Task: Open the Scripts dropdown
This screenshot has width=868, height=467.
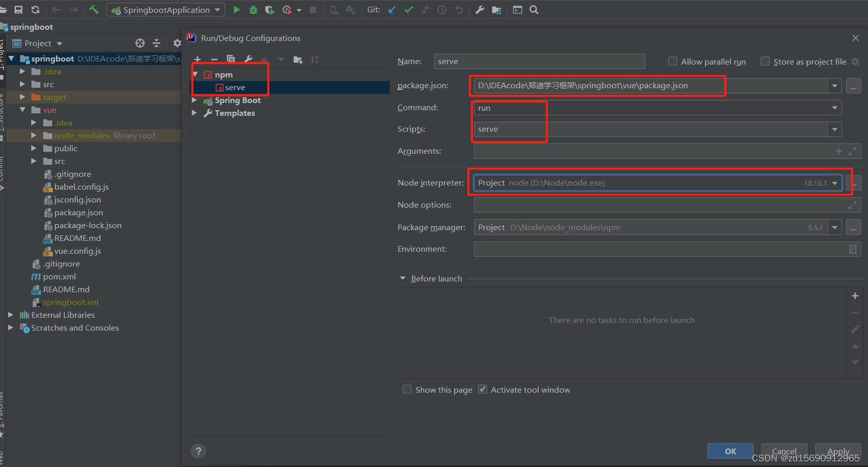Action: [835, 129]
